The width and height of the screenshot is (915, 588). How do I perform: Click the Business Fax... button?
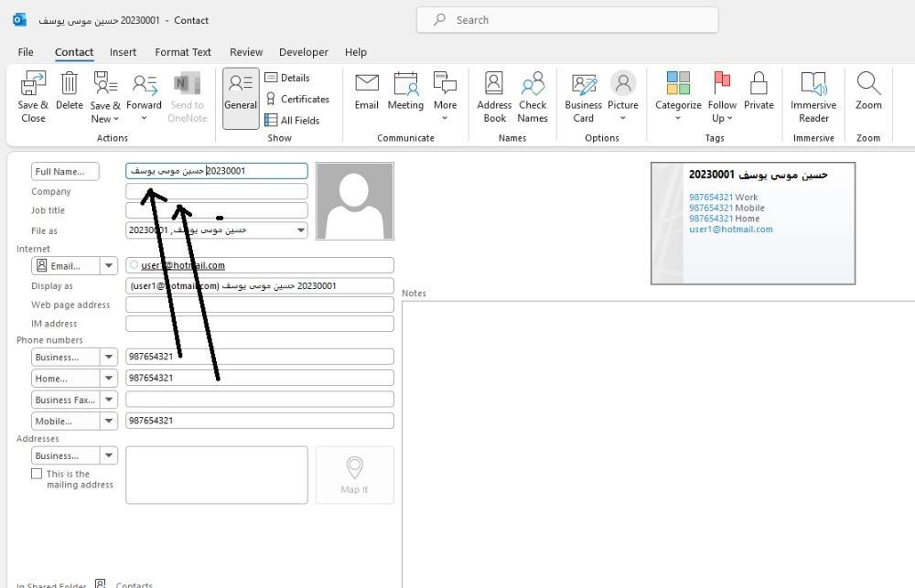click(65, 400)
